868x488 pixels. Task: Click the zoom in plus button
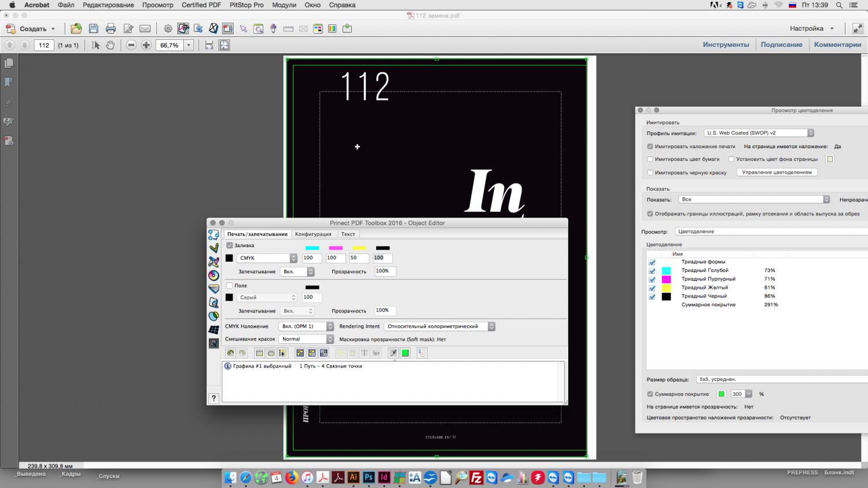[146, 45]
